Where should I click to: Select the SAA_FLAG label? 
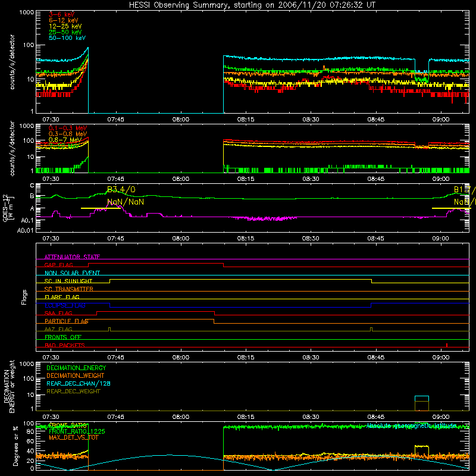58,313
